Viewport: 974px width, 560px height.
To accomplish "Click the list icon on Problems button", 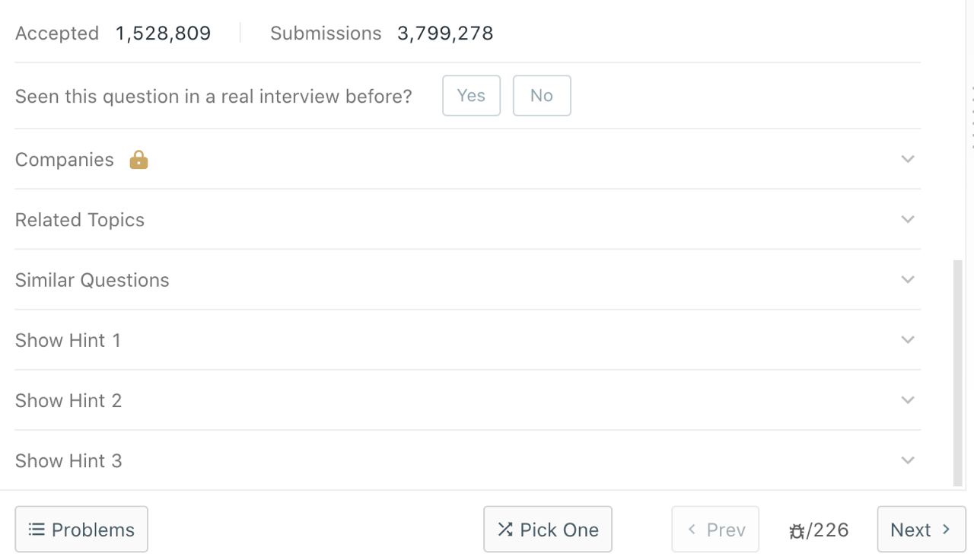I will point(37,530).
